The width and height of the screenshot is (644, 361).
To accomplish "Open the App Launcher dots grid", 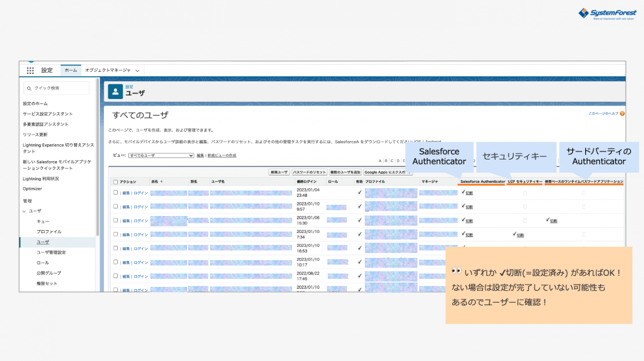I will click(x=30, y=70).
